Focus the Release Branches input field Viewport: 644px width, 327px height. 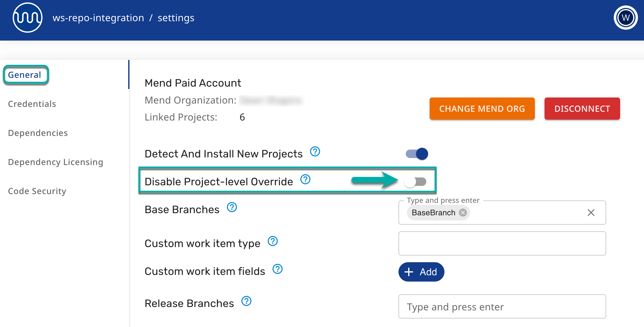click(502, 307)
